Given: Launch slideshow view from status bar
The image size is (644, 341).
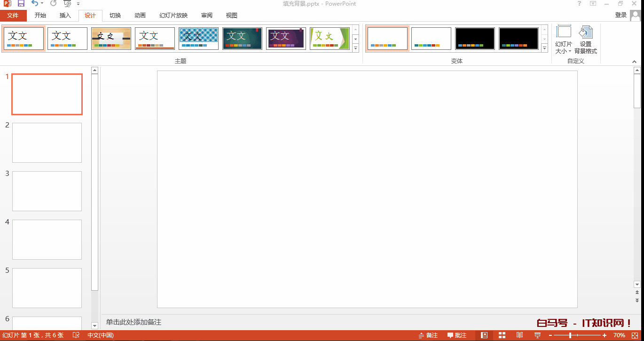Looking at the screenshot, I should (537, 335).
